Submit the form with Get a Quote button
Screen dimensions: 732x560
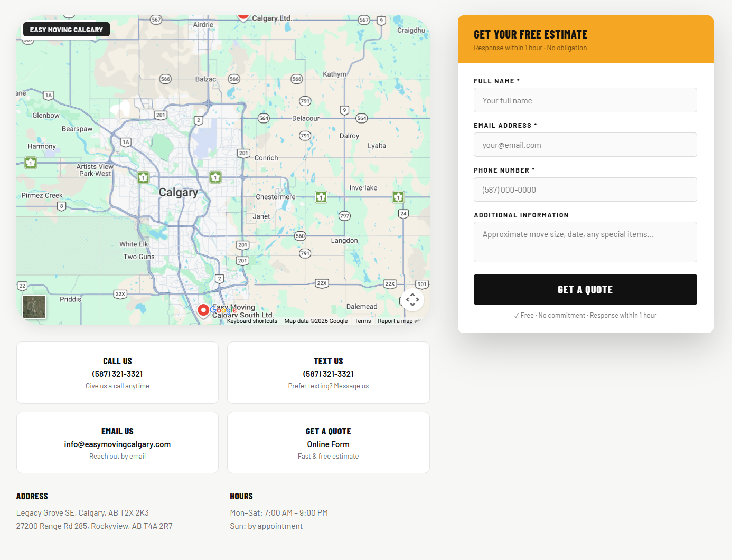point(585,289)
